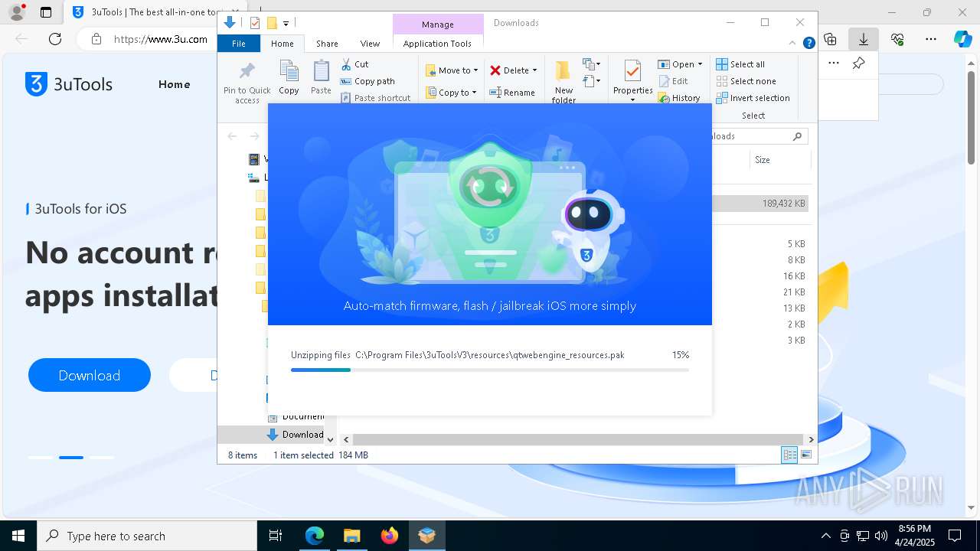
Task: Click the 3uTools installer taskbar icon
Action: (426, 536)
